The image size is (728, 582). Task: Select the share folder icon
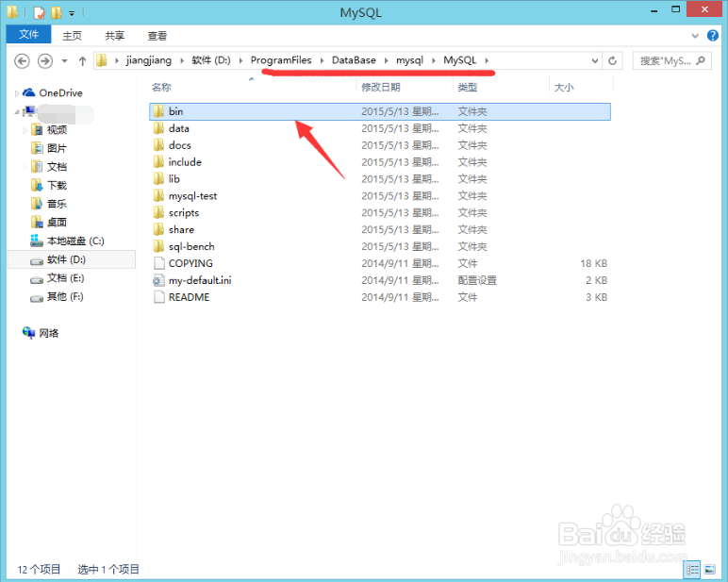(158, 229)
